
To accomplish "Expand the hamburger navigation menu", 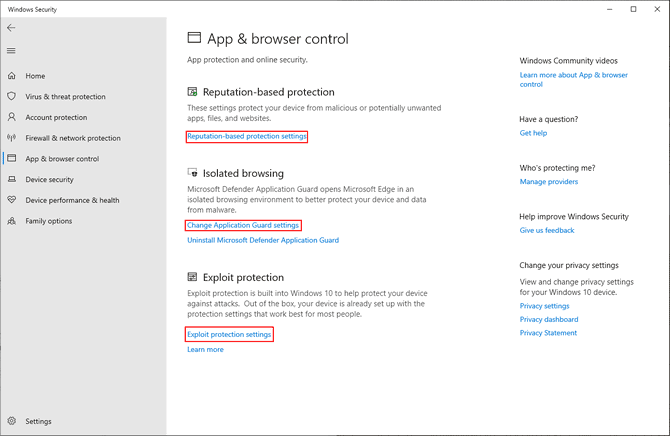I will [x=11, y=51].
